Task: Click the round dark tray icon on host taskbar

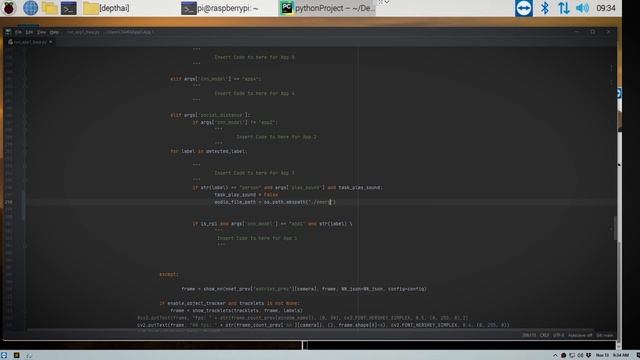Action: click(x=563, y=356)
